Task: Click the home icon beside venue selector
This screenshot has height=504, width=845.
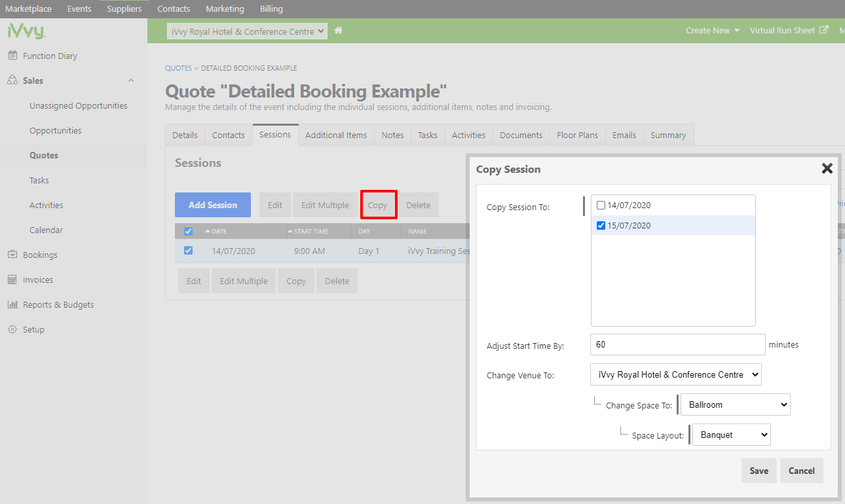Action: click(x=339, y=30)
